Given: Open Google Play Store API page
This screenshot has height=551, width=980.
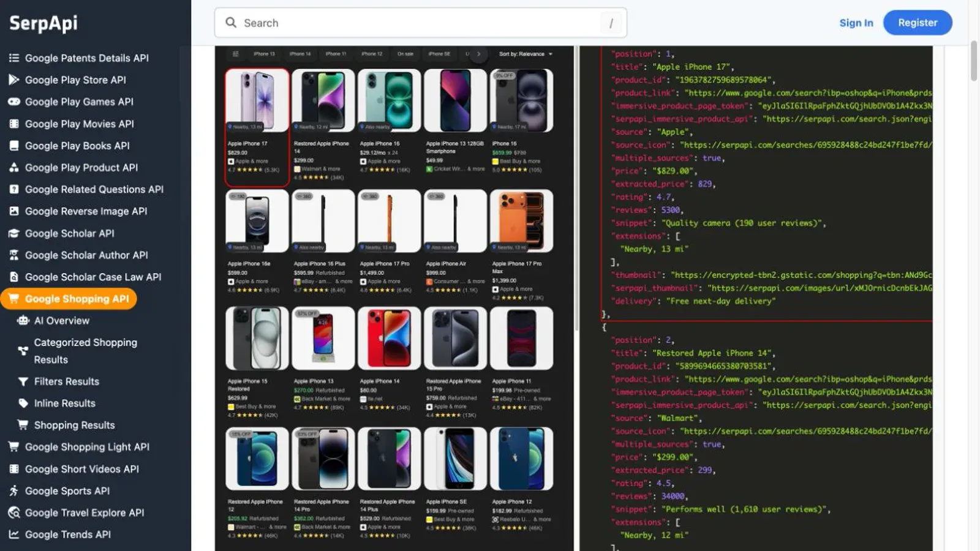Looking at the screenshot, I should pyautogui.click(x=75, y=80).
